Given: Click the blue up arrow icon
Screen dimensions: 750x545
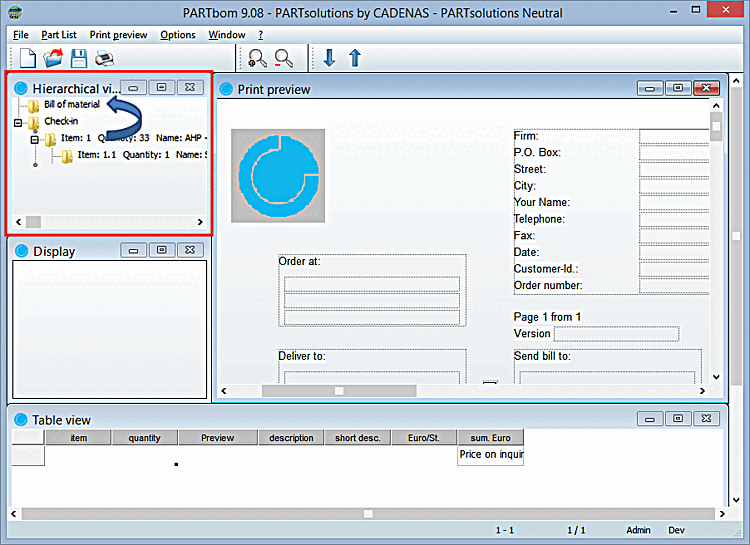Looking at the screenshot, I should click(355, 58).
